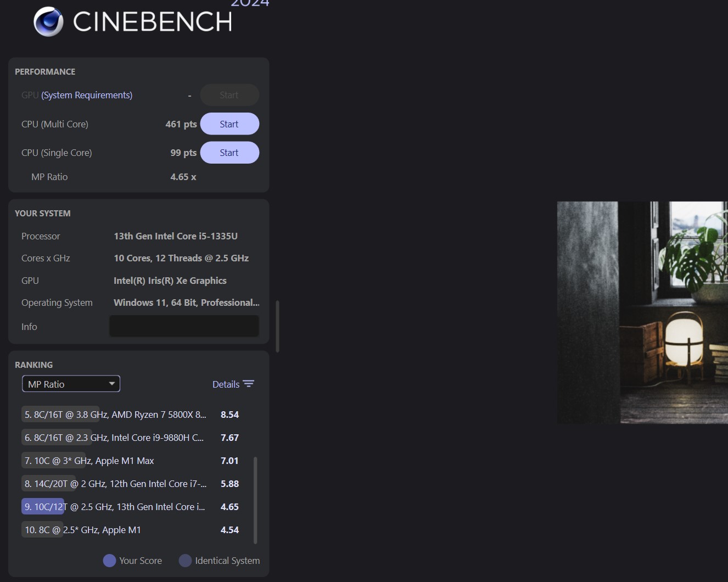Click the Identical System legend circle

click(x=185, y=561)
